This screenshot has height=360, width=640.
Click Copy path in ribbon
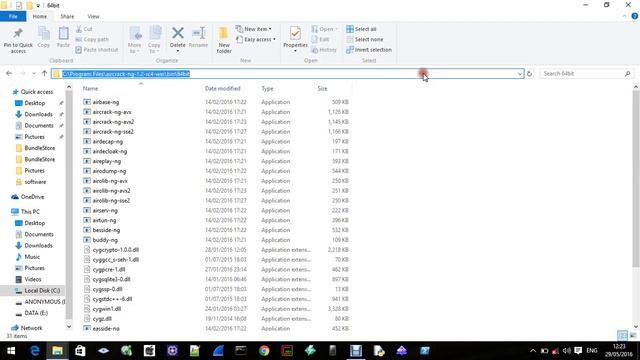(x=92, y=40)
